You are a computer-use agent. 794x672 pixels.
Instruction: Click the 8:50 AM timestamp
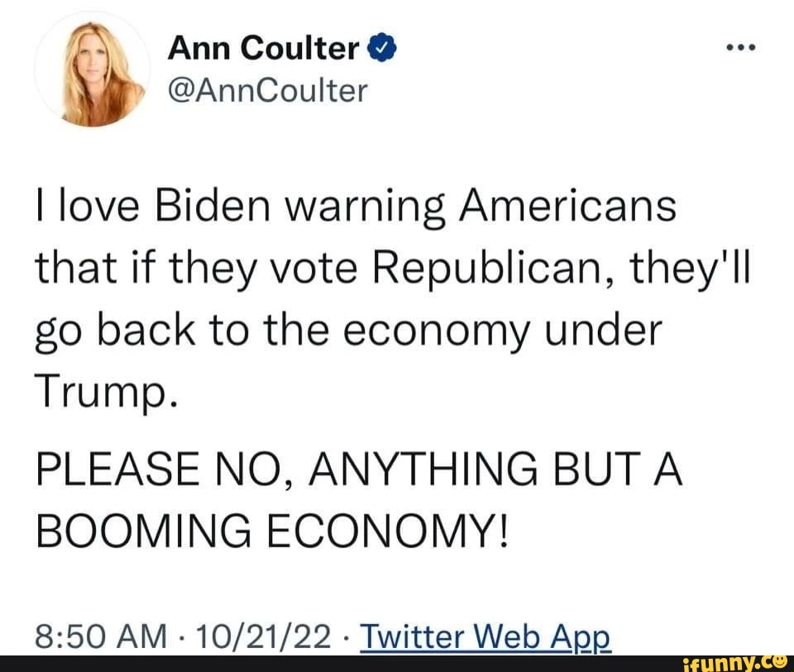pyautogui.click(x=101, y=636)
